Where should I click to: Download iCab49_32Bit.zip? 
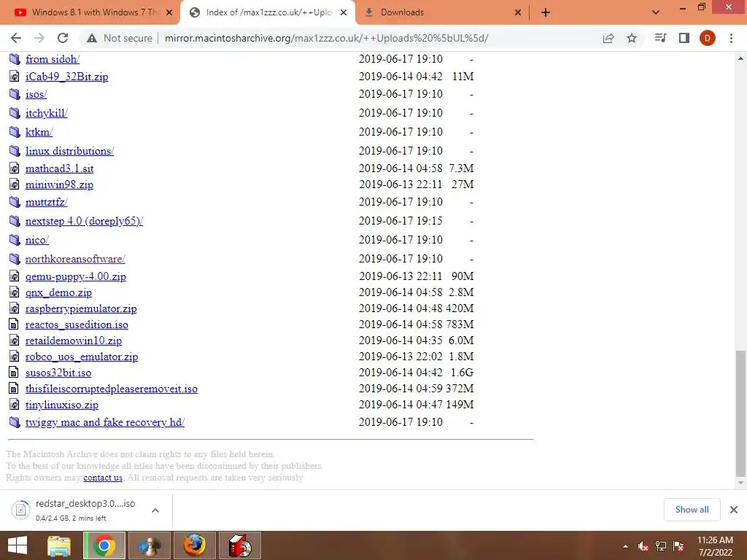[x=66, y=77]
